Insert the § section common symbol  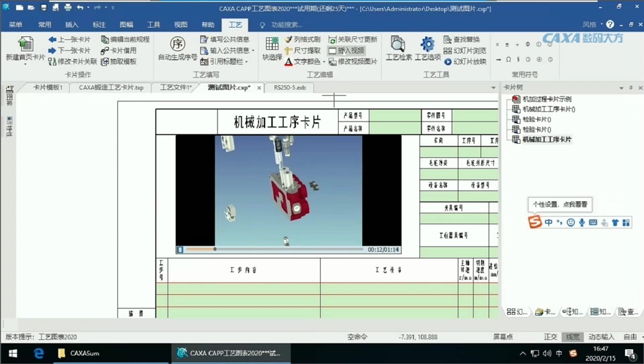(518, 59)
